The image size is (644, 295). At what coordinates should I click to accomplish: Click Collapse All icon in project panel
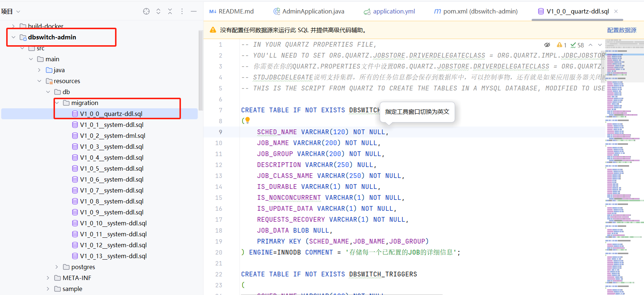(x=170, y=11)
